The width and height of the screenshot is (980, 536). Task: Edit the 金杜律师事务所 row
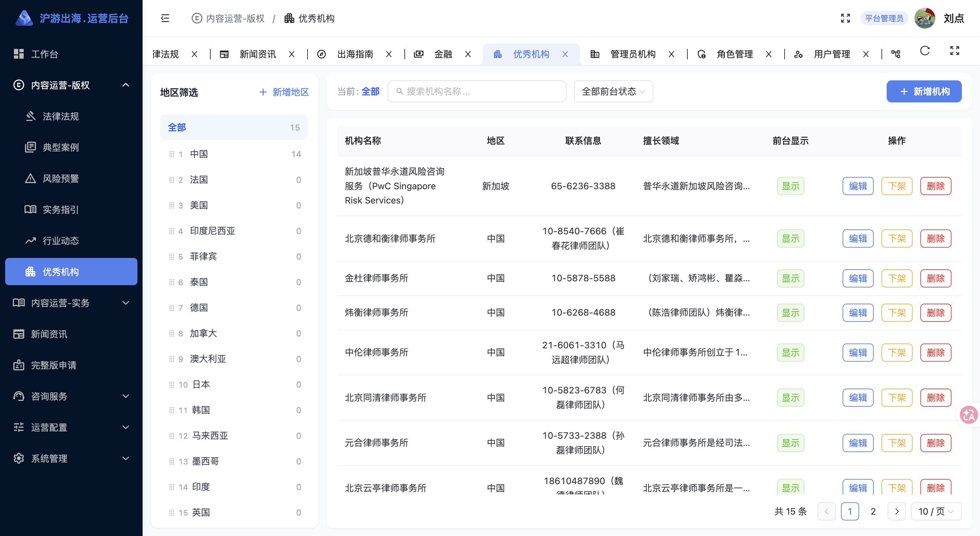(x=858, y=278)
